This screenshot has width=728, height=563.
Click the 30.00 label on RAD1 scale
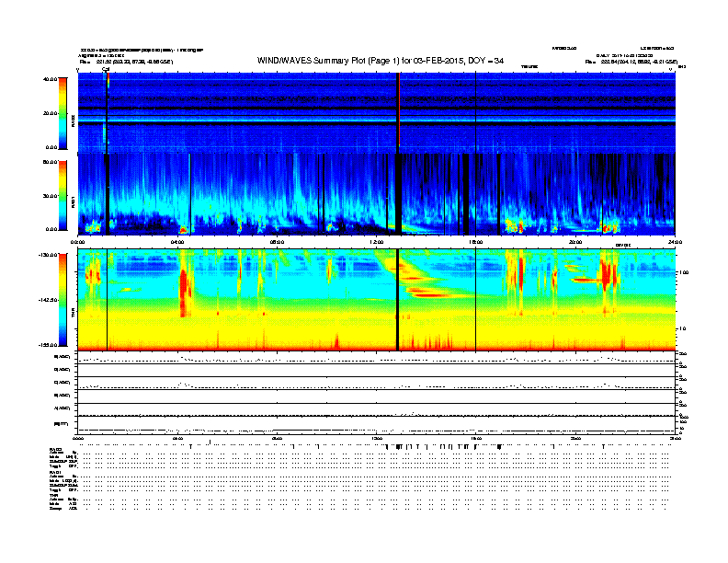[x=50, y=196]
